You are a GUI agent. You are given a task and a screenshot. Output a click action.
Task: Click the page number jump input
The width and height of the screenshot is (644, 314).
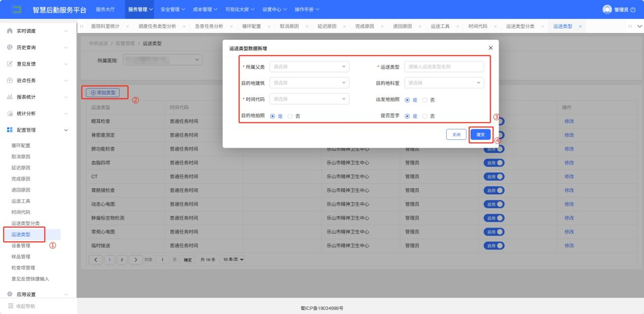pos(163,260)
